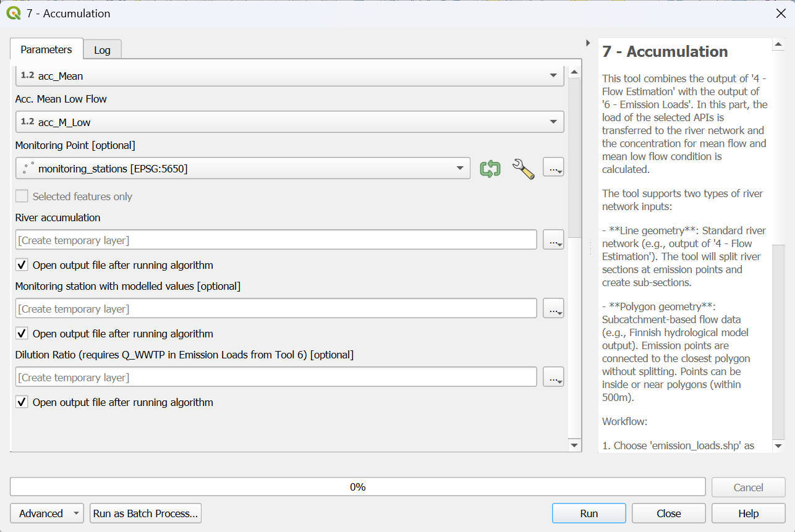Screen dimensions: 795x532
Task: Click Run as Batch Process button
Action: 146,513
